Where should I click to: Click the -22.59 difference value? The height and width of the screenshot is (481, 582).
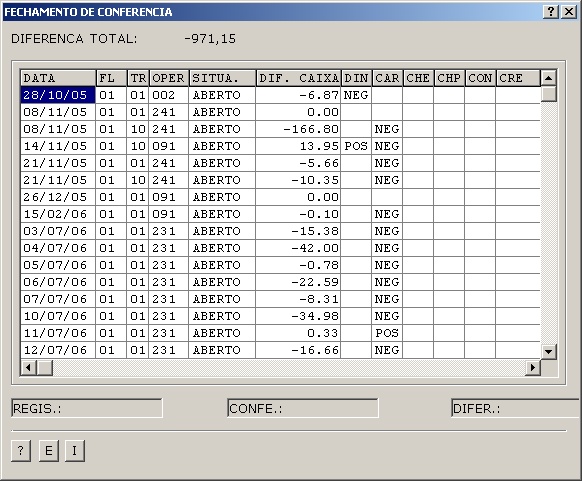(x=315, y=282)
